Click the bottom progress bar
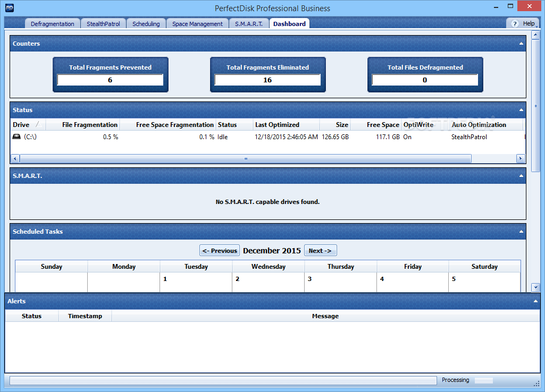The image size is (545, 392). click(x=223, y=380)
